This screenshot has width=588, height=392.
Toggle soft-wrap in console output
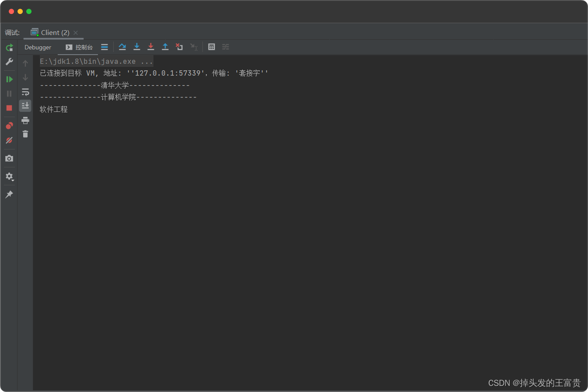pos(25,92)
